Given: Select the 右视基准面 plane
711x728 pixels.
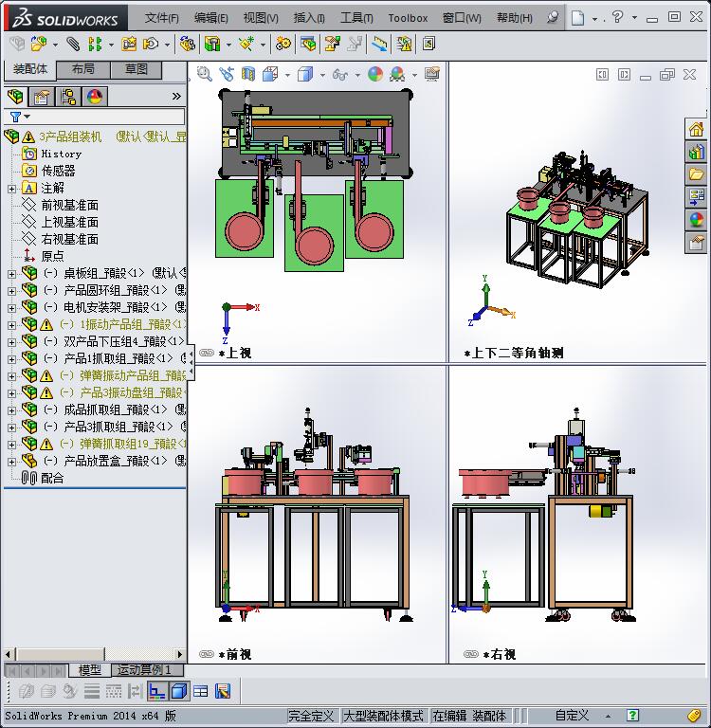Looking at the screenshot, I should (69, 239).
